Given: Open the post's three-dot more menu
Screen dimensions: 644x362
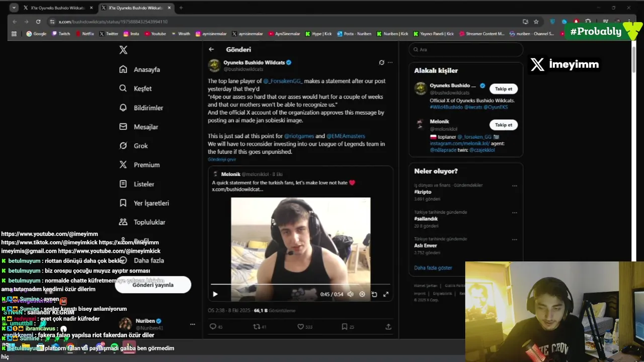Looking at the screenshot, I should click(x=390, y=63).
